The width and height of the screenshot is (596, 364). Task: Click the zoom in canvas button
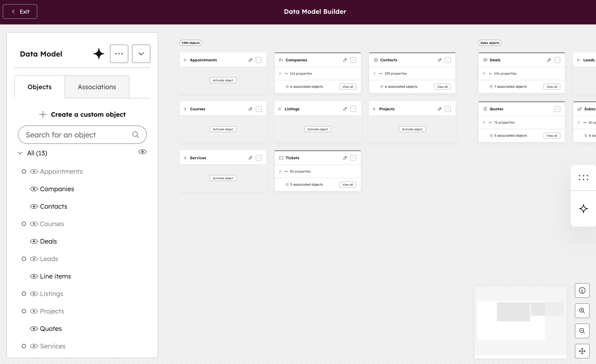582,311
